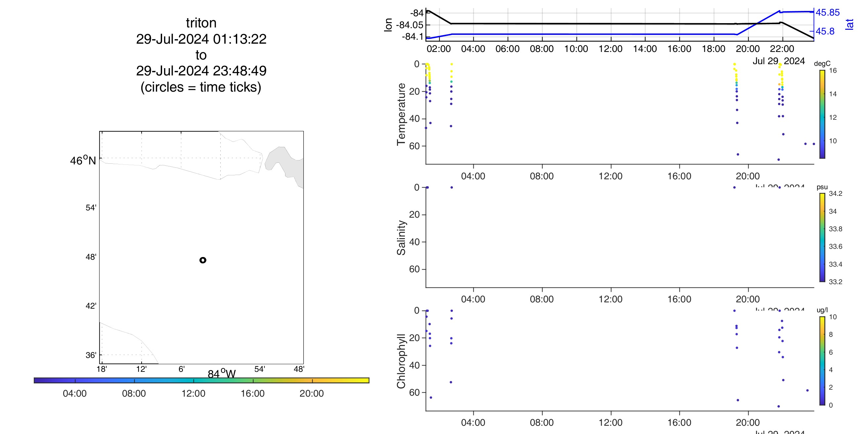Click '02:00' tick on the lon/lat plot

(439, 49)
